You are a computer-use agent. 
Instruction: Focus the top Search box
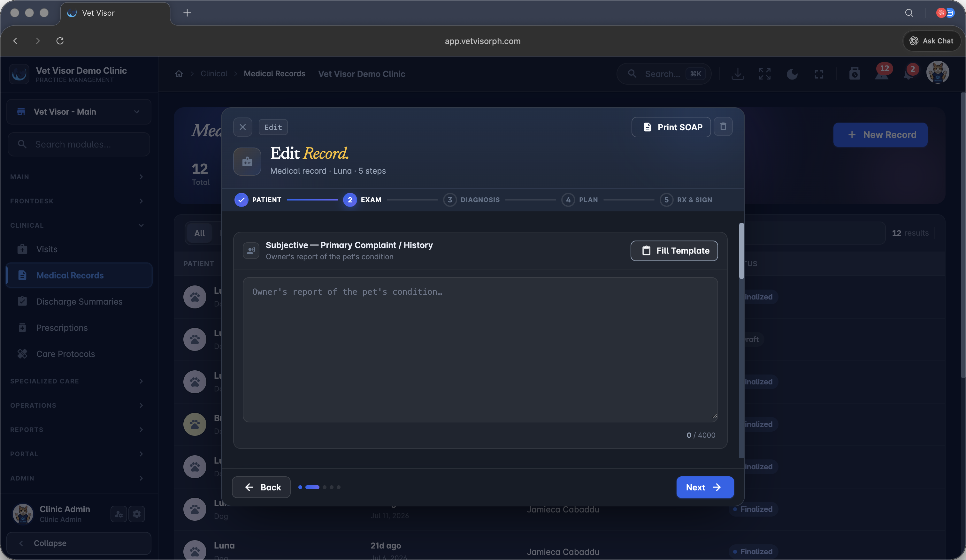(x=664, y=74)
